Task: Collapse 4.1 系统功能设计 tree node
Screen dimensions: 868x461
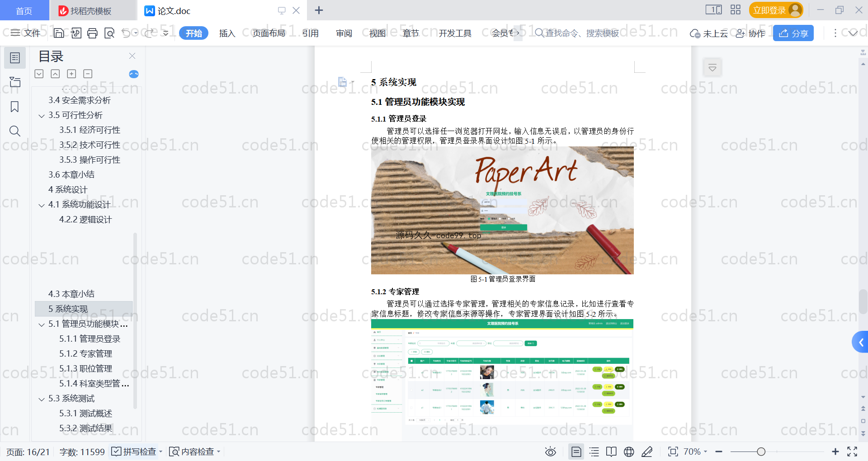Action: point(42,205)
